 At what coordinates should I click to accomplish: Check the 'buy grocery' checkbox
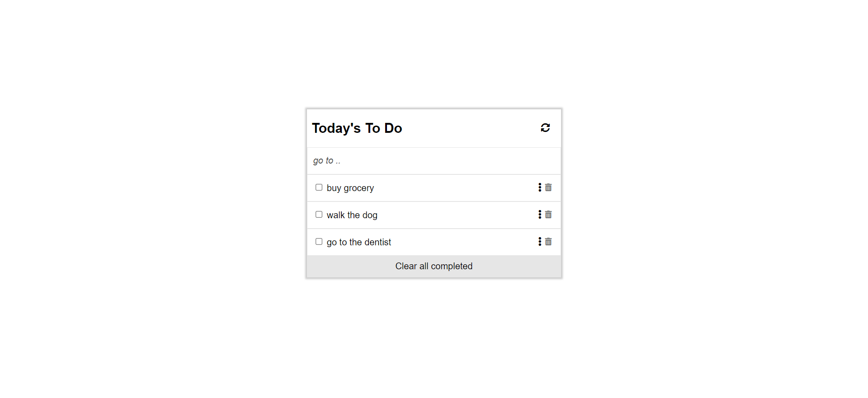point(319,187)
